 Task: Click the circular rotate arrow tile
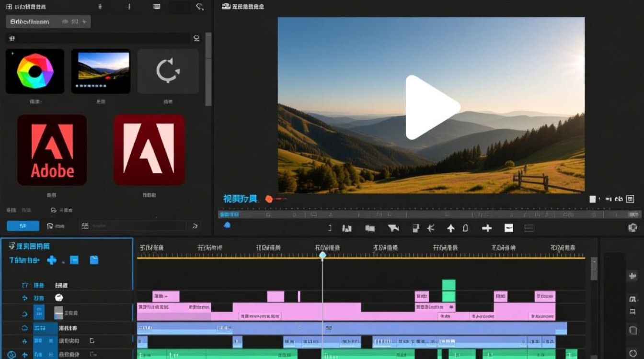(168, 71)
